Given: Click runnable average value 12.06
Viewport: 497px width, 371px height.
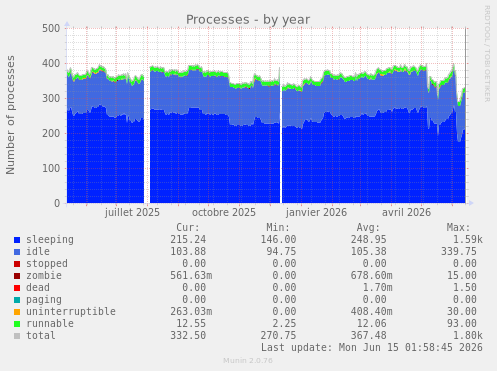Looking at the screenshot, I should 372,324.
